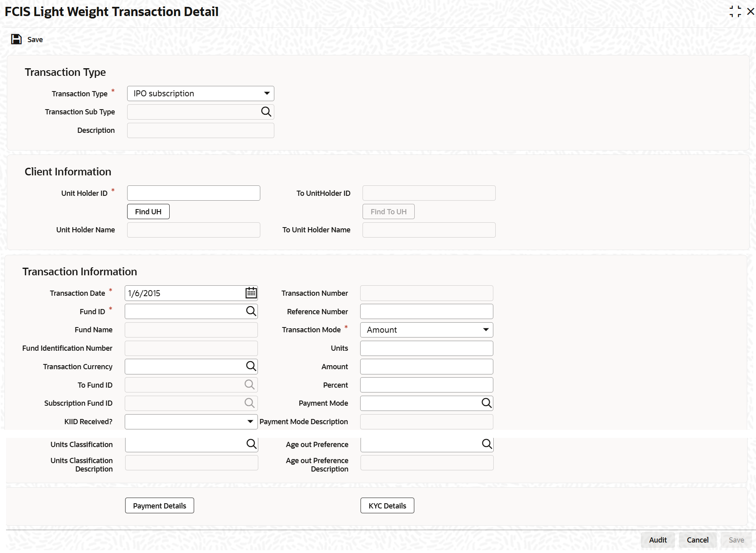Click the Cancel button
This screenshot has width=756, height=553.
tap(698, 540)
